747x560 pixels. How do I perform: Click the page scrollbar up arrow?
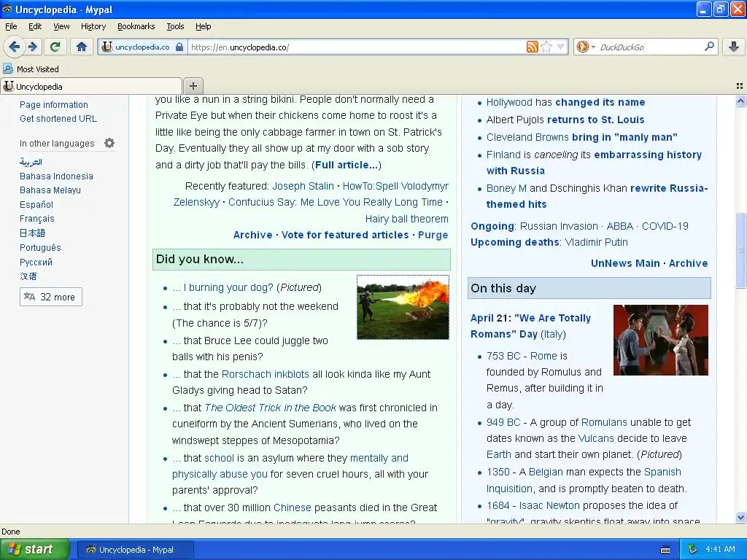(x=740, y=101)
